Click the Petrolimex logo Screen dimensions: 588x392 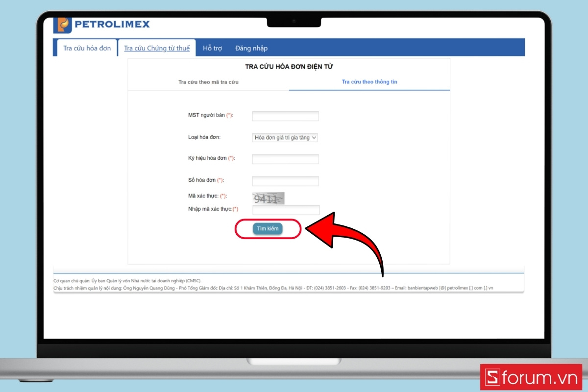(102, 24)
